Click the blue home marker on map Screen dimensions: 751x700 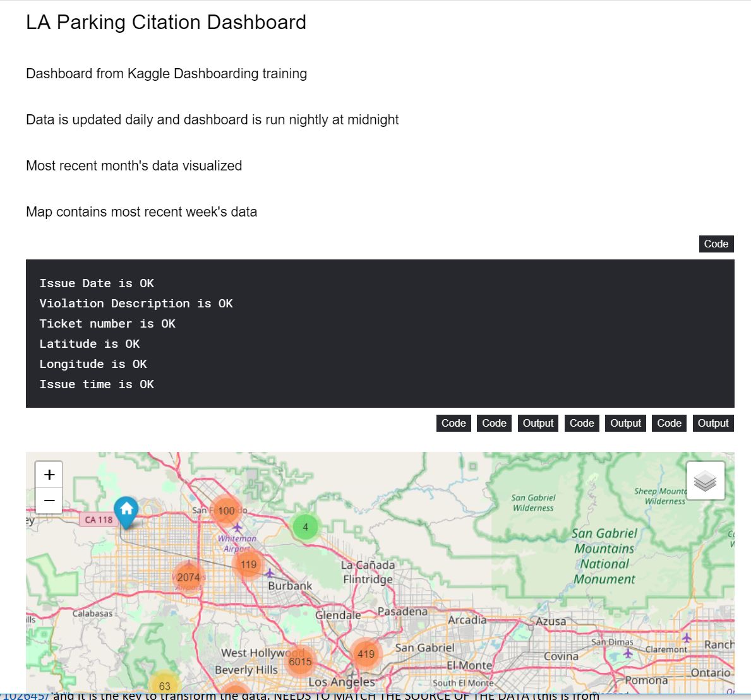[126, 510]
